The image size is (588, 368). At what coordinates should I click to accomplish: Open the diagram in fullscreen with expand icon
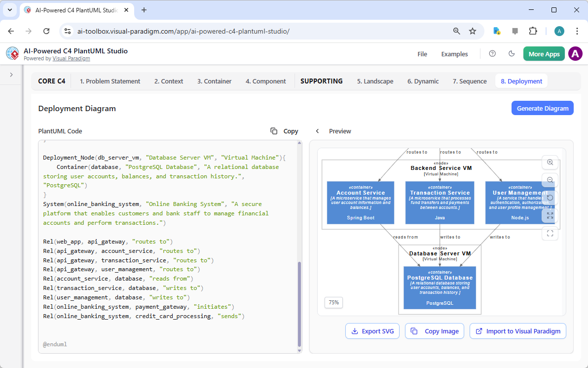550,215
